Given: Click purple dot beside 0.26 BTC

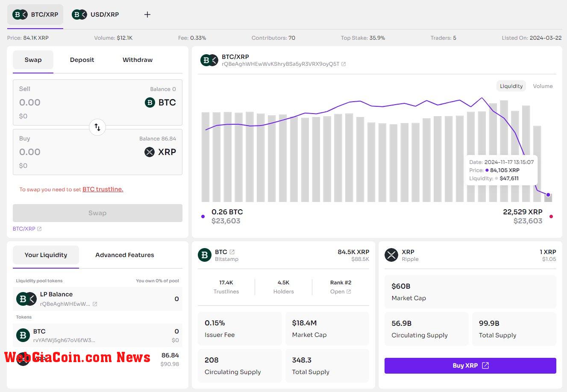Looking at the screenshot, I should pyautogui.click(x=203, y=216).
